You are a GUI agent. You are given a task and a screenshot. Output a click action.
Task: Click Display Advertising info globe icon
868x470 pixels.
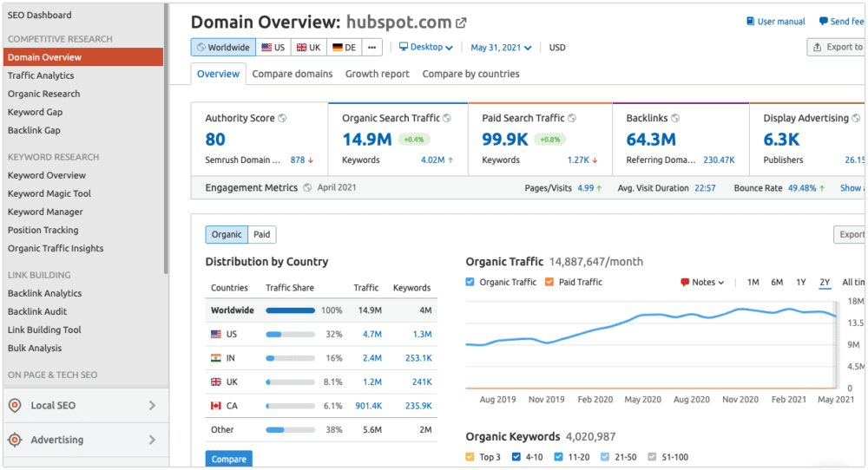[x=856, y=118]
